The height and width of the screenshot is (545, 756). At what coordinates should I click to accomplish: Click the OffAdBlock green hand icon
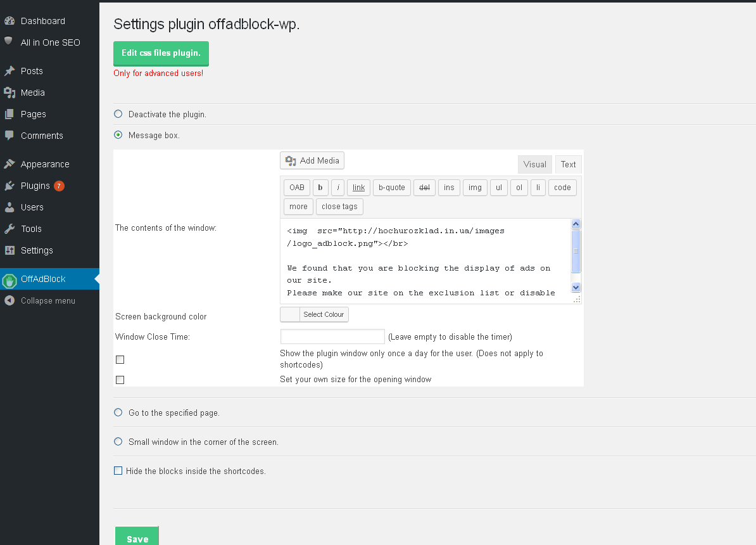(x=9, y=281)
